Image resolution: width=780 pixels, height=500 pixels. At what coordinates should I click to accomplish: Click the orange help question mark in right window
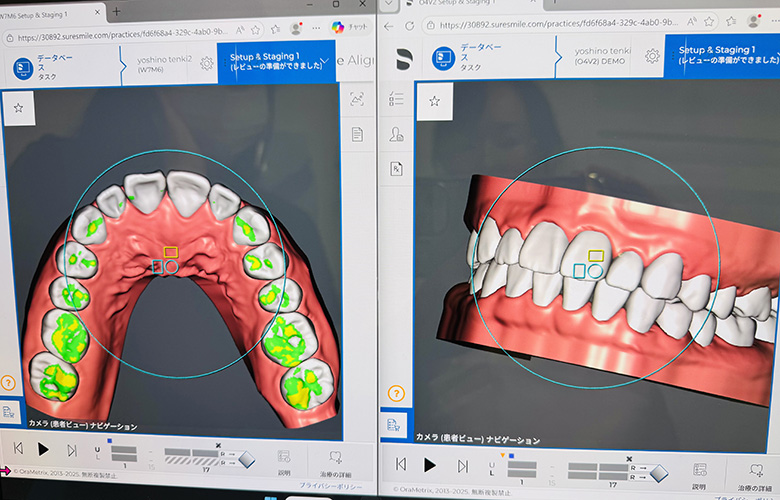[396, 394]
